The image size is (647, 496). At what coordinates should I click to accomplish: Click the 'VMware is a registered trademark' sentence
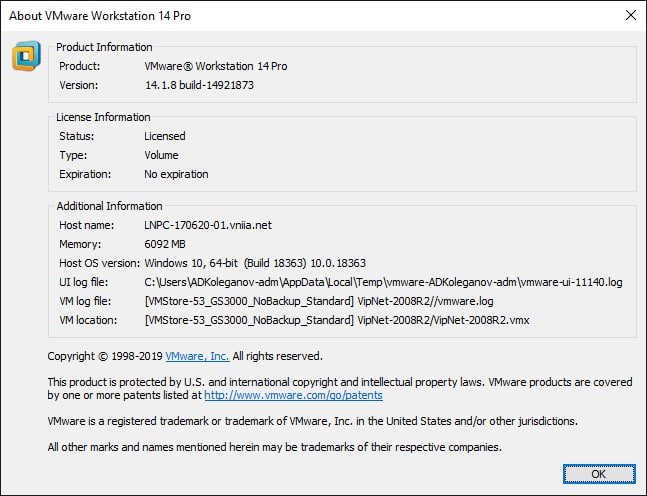[x=312, y=421]
